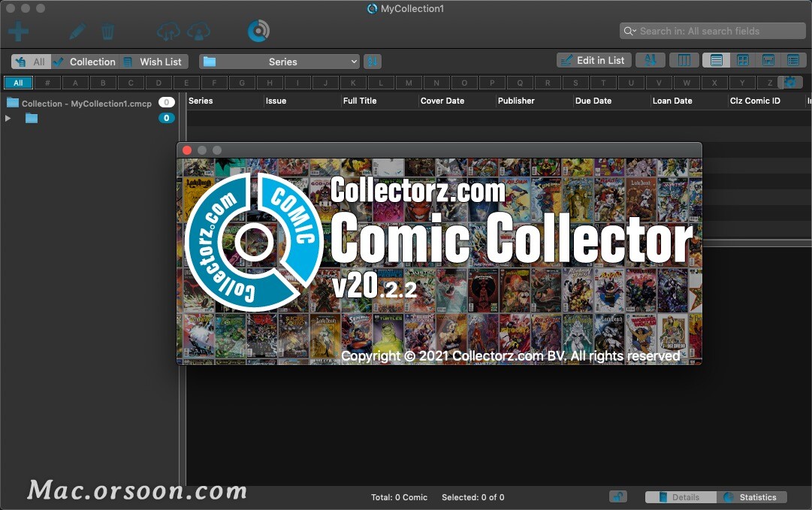Click the Remove trash can icon
The width and height of the screenshot is (812, 510).
point(107,32)
